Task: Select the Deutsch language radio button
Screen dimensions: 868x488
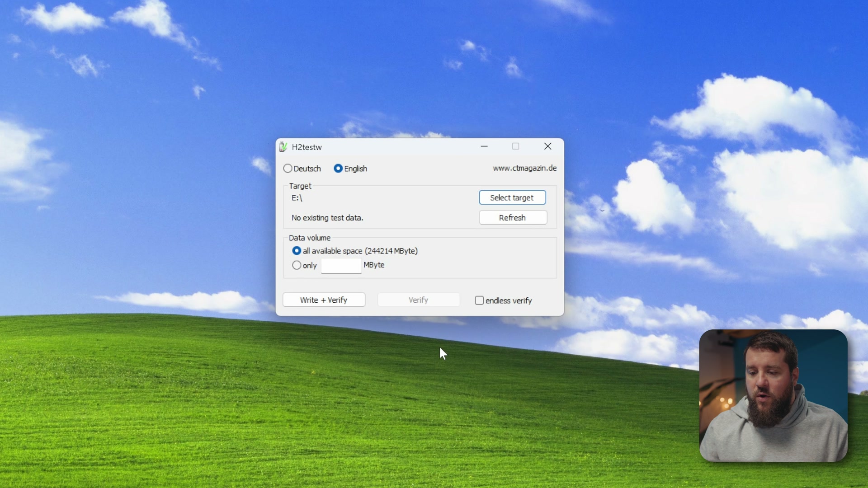Action: coord(288,169)
